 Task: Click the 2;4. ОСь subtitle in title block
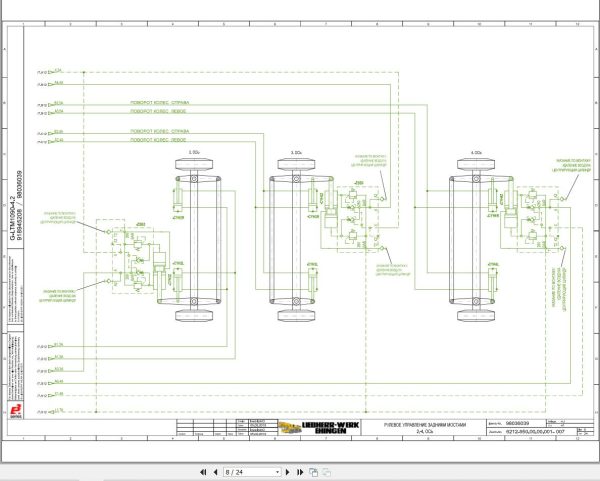[x=425, y=431]
